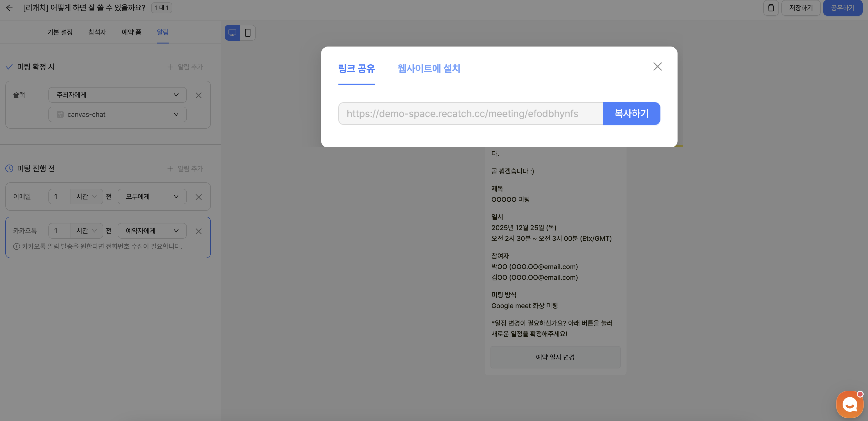
Task: Remove the KakaoTalk notification row
Action: coord(198,231)
